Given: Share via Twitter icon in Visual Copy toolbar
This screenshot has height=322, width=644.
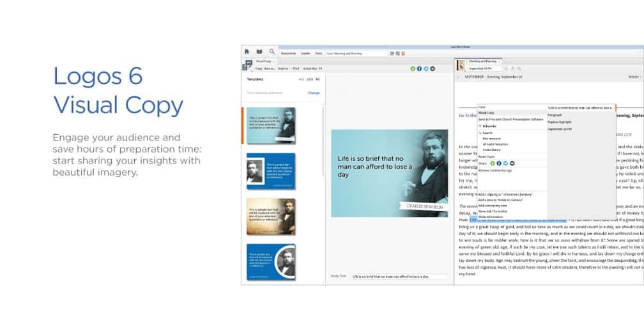Looking at the screenshot, I should [425, 68].
